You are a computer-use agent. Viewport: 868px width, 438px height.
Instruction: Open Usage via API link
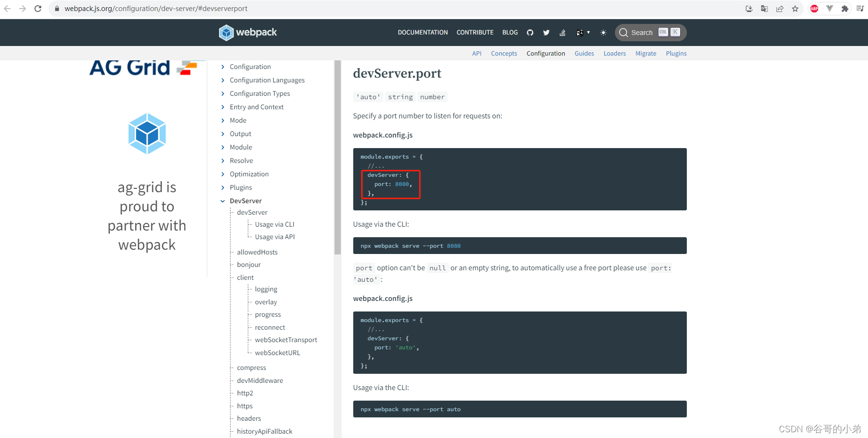click(275, 237)
